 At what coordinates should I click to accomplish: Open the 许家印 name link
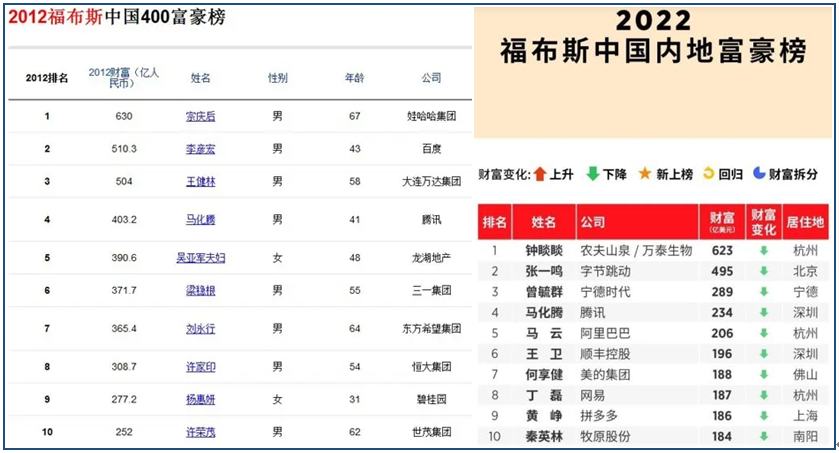[x=201, y=367]
